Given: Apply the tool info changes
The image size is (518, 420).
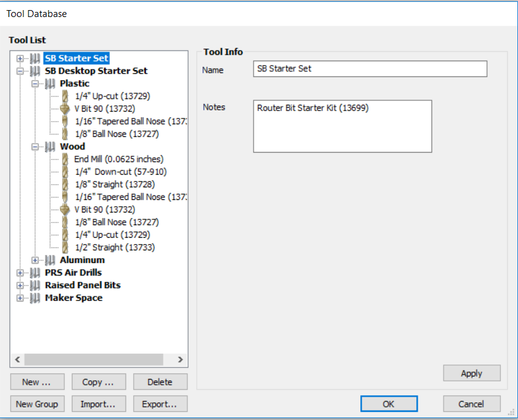Looking at the screenshot, I should 472,373.
